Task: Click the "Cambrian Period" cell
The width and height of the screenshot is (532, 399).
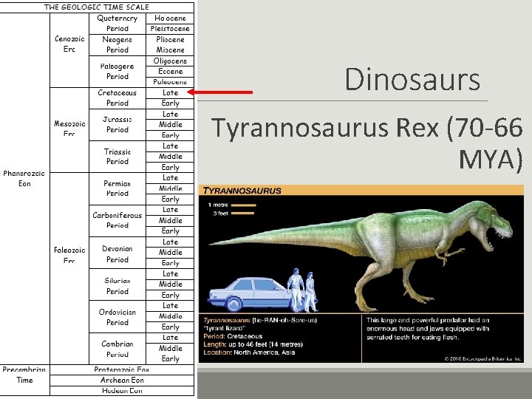Action: (117, 349)
